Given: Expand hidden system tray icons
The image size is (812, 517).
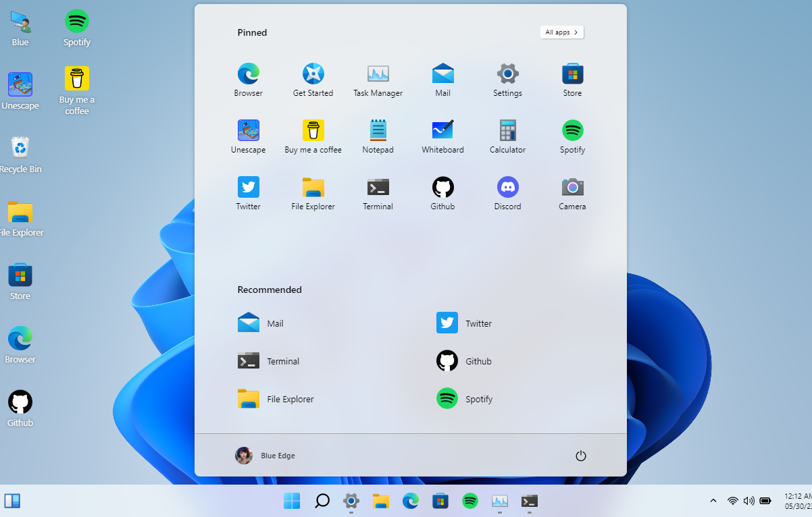Looking at the screenshot, I should [x=713, y=501].
